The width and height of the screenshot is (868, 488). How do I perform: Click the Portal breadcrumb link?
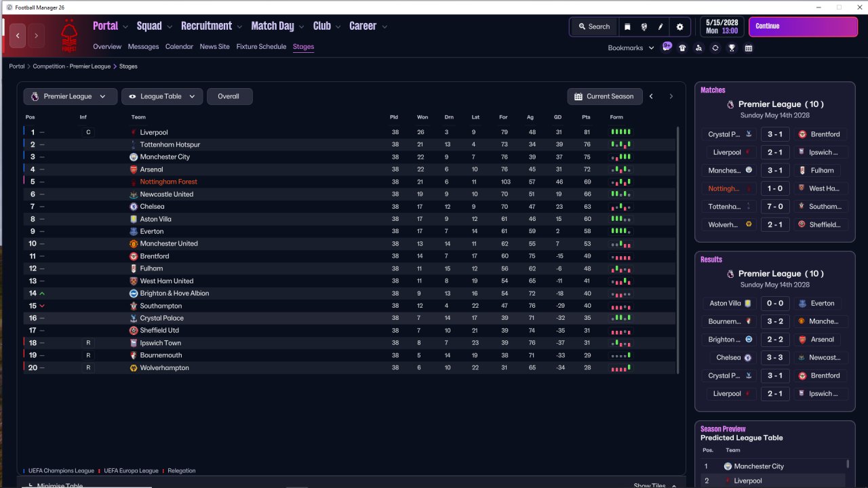(x=17, y=66)
